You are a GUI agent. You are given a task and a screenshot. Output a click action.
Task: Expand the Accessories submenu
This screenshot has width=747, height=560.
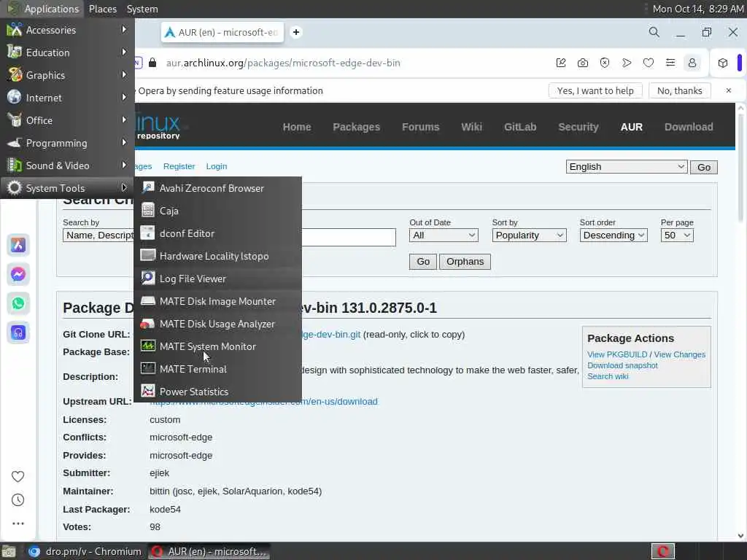coord(67,30)
